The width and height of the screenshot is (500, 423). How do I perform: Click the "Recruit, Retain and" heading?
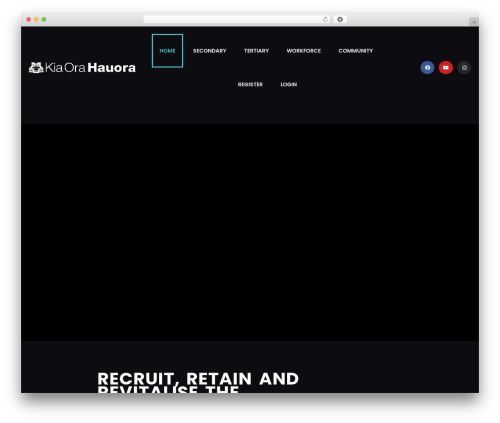pos(198,379)
